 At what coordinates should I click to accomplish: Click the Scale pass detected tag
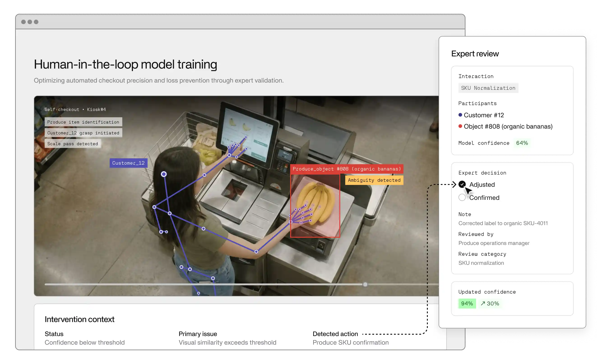tap(73, 144)
